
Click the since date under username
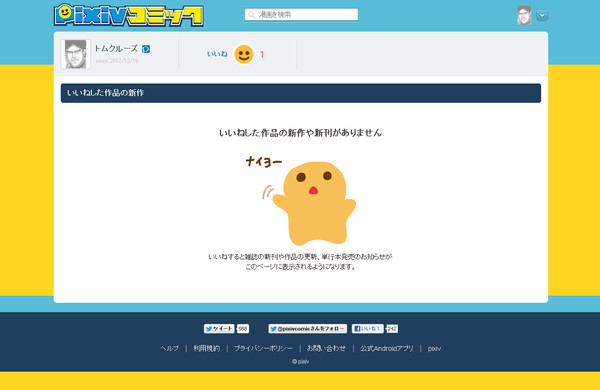tap(117, 60)
